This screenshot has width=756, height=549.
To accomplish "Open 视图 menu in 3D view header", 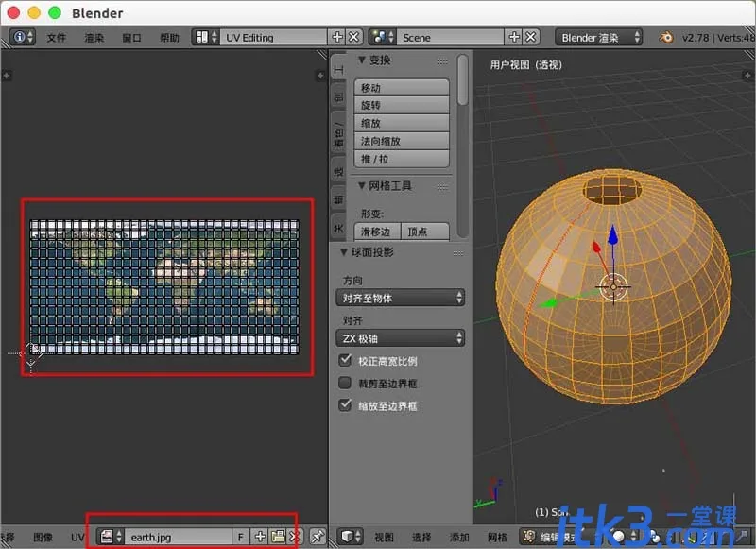I will click(384, 537).
